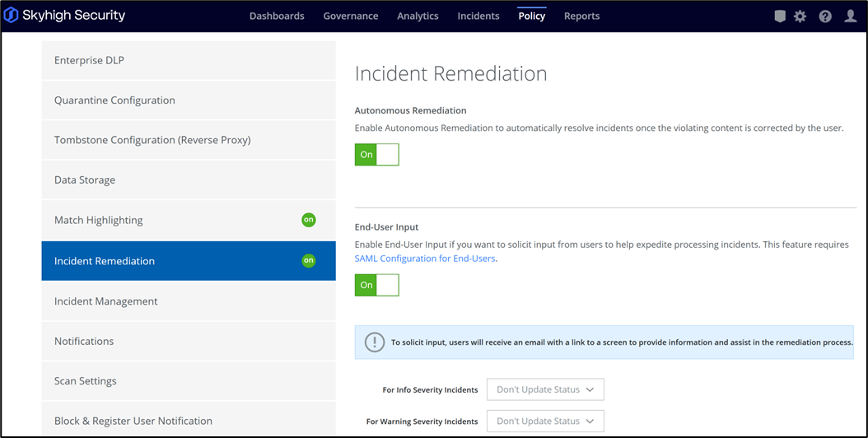868x438 pixels.
Task: Select Quarantine Configuration in the sidebar
Action: click(114, 100)
